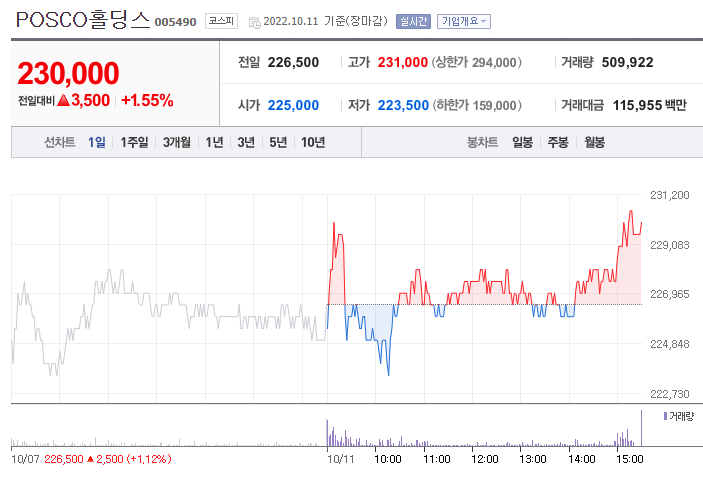Click the 226,965 y-axis label
The width and height of the screenshot is (703, 478).
pyautogui.click(x=669, y=294)
